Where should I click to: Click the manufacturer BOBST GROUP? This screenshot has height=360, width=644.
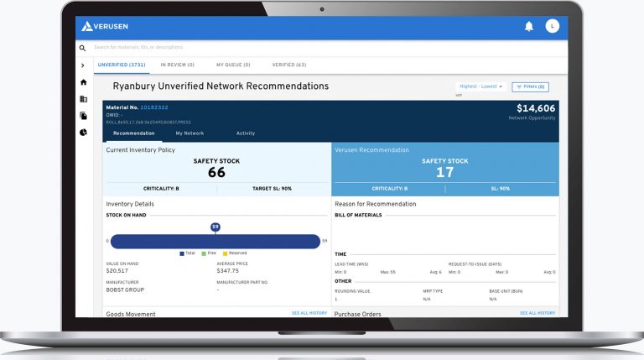point(125,290)
